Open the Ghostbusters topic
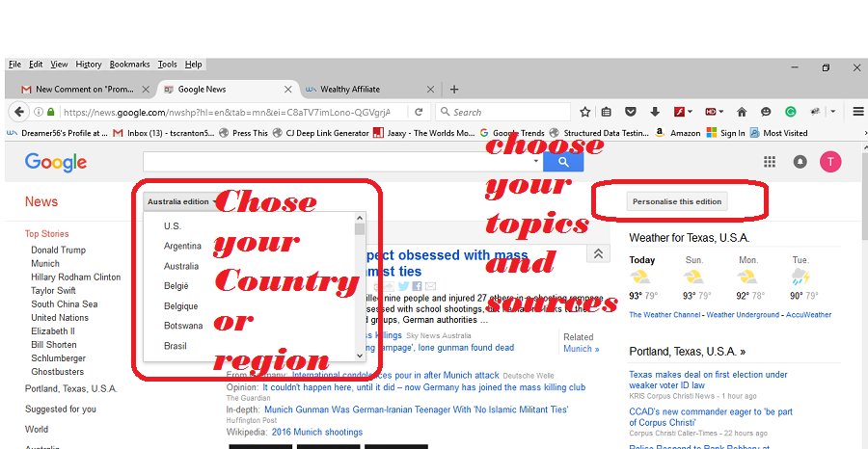Viewport: 868px width, 449px height. (58, 372)
